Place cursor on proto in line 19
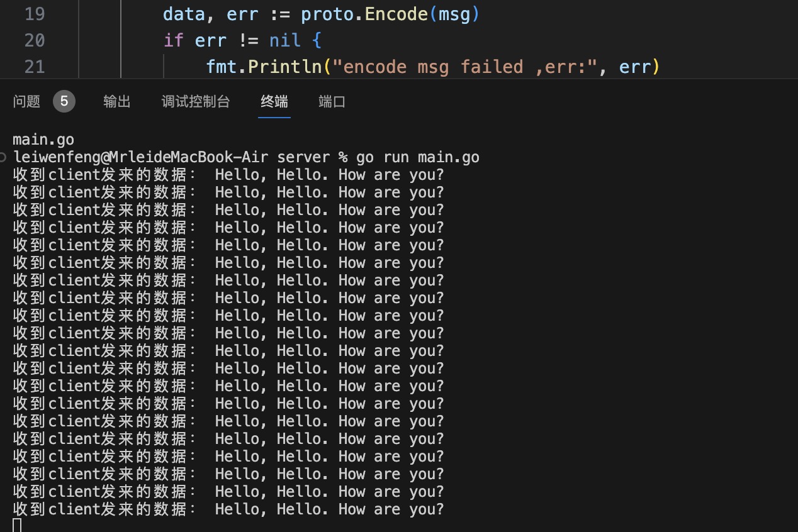 [x=327, y=14]
